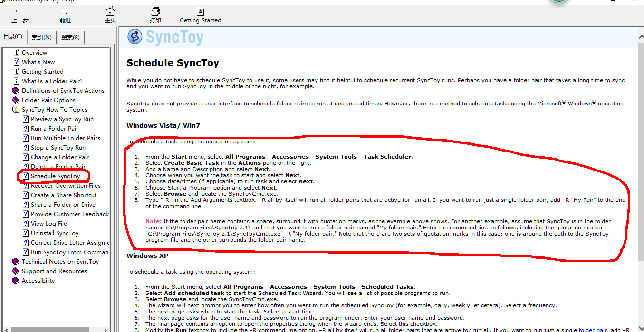
Task: Open Stop a SyncToy Run topic
Action: tap(58, 148)
